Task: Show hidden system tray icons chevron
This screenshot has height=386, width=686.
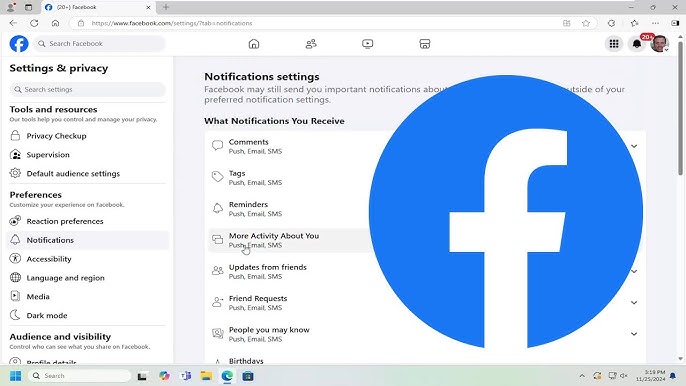Action: [582, 376]
